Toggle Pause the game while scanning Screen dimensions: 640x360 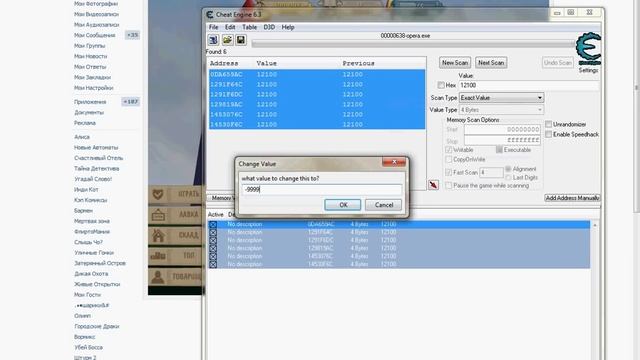449,186
